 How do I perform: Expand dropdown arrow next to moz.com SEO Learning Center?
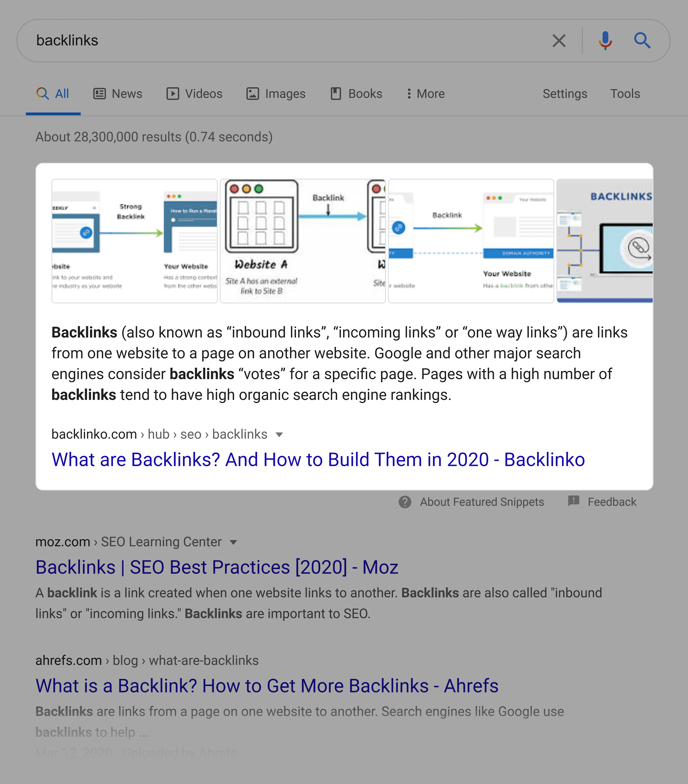click(x=233, y=542)
